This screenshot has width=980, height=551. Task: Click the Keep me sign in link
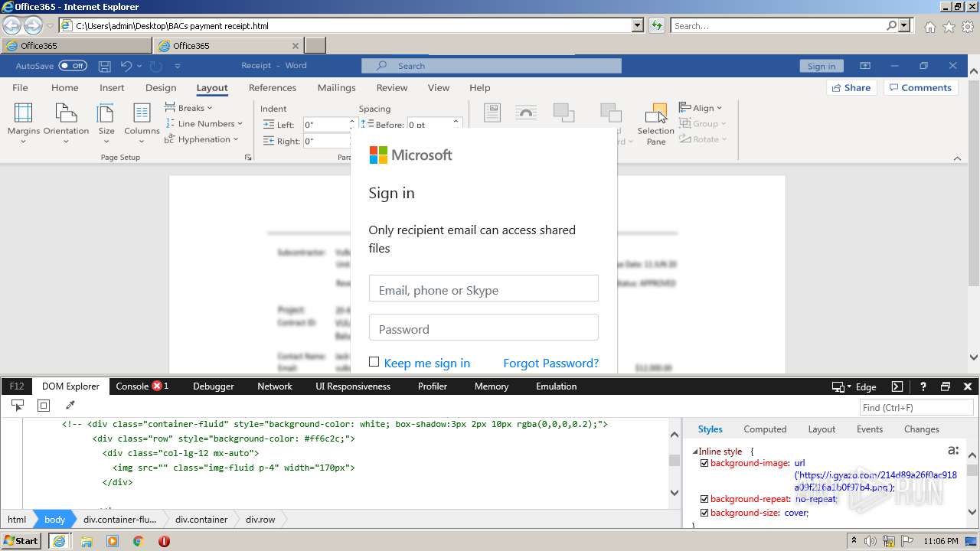tap(427, 363)
